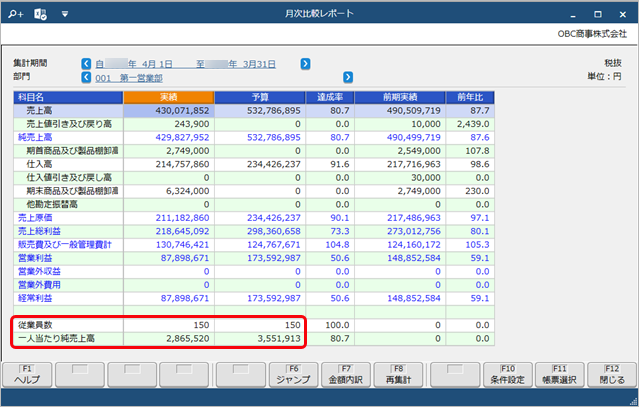Screen dimensions: 639x407
Task: Click the 科目名 column header
Action: pos(68,97)
